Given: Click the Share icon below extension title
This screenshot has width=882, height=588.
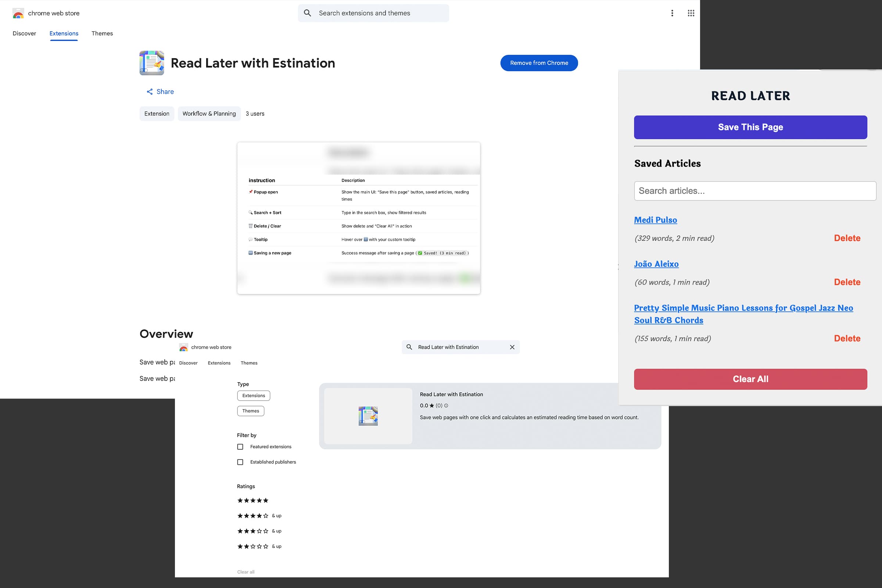Looking at the screenshot, I should point(150,92).
